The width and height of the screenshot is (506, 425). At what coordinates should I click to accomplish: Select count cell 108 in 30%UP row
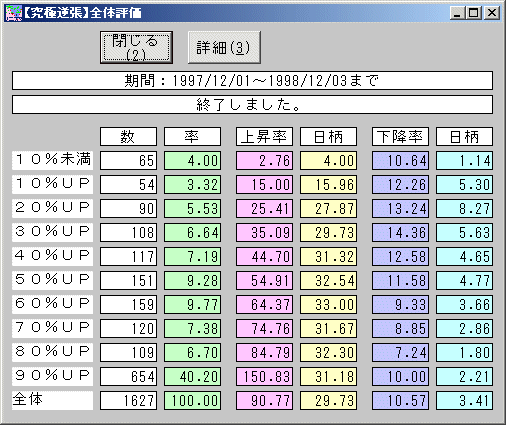[128, 232]
